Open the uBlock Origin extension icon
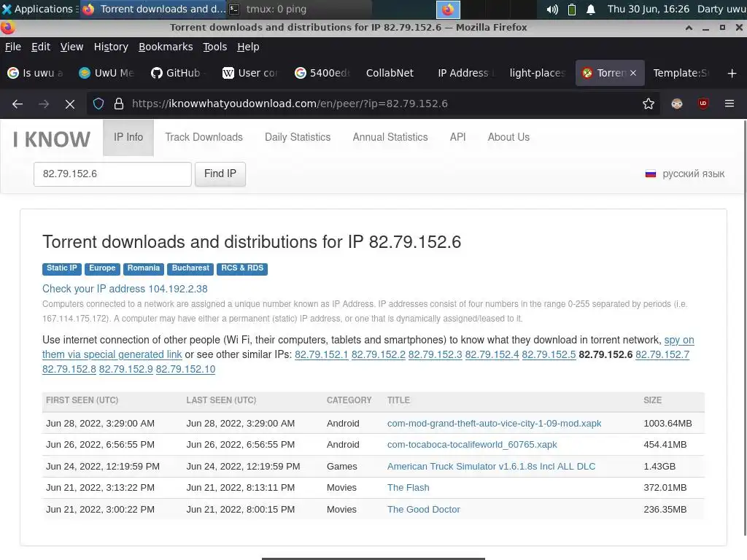 coord(703,104)
